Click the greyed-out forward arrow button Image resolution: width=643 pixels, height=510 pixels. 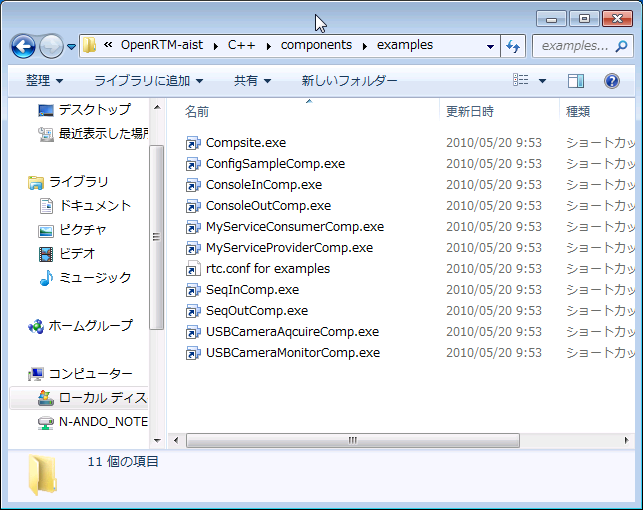(x=51, y=46)
